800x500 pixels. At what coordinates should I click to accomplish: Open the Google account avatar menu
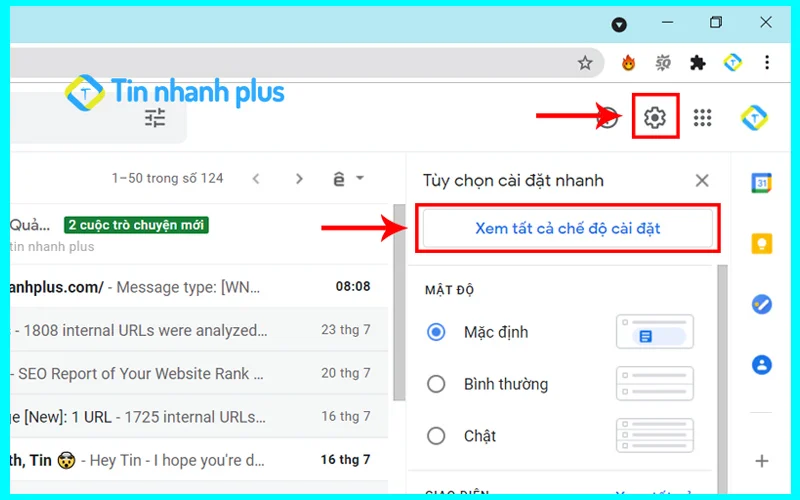754,117
